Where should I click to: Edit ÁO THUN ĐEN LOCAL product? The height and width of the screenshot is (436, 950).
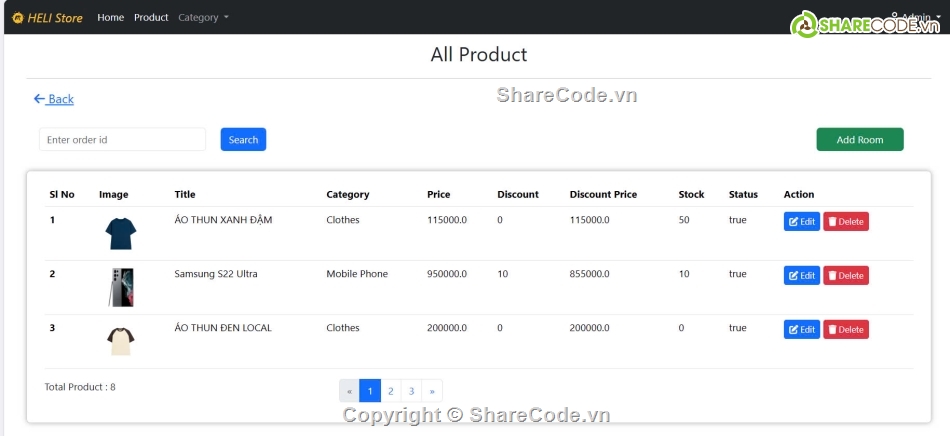tap(802, 329)
